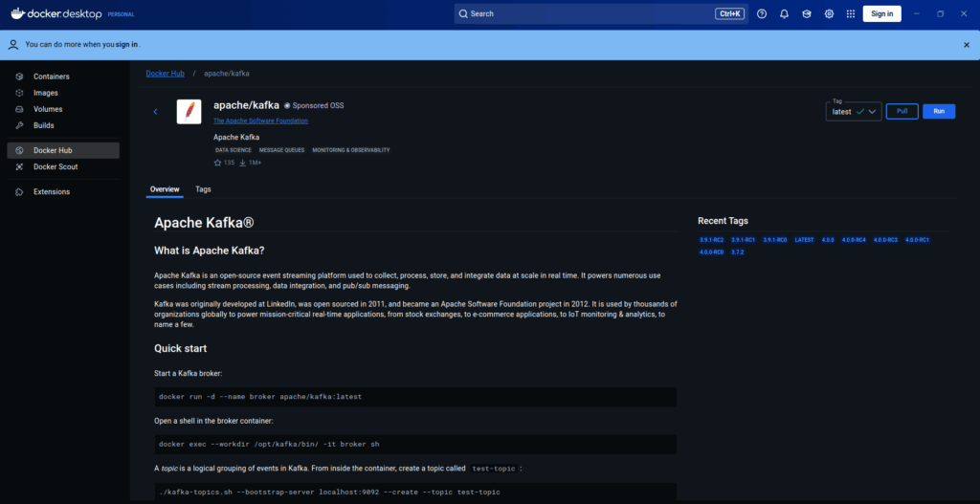Follow the Docker Hub breadcrumb link

pyautogui.click(x=165, y=73)
